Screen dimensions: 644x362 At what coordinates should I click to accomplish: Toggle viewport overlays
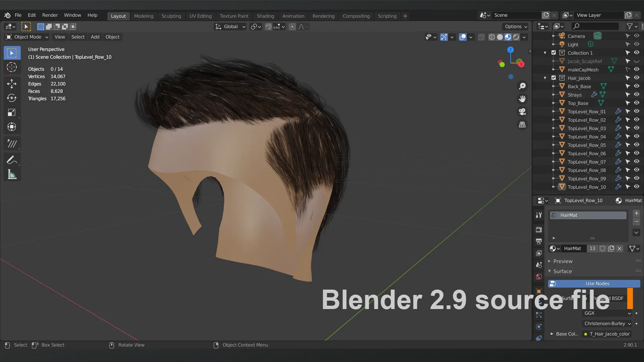(x=463, y=37)
